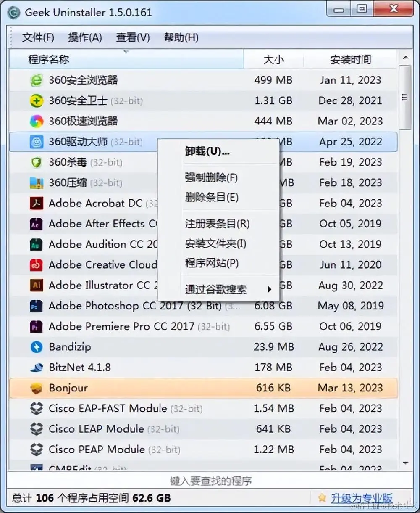The image size is (420, 513).
Task: Click the Apr 25, 2022 install date
Action: coord(350,142)
